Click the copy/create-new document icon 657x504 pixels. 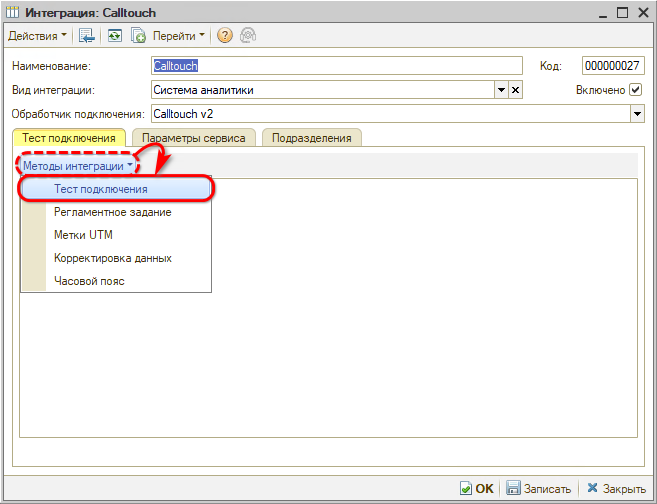pyautogui.click(x=138, y=36)
